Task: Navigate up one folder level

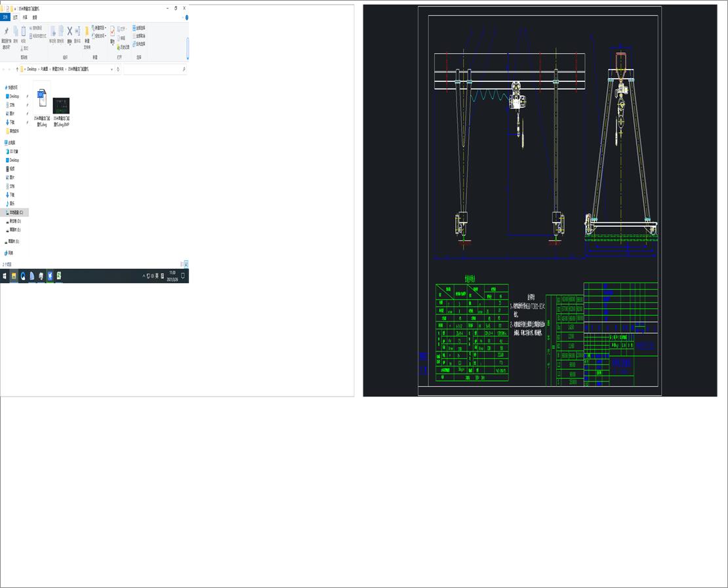Action: point(17,69)
